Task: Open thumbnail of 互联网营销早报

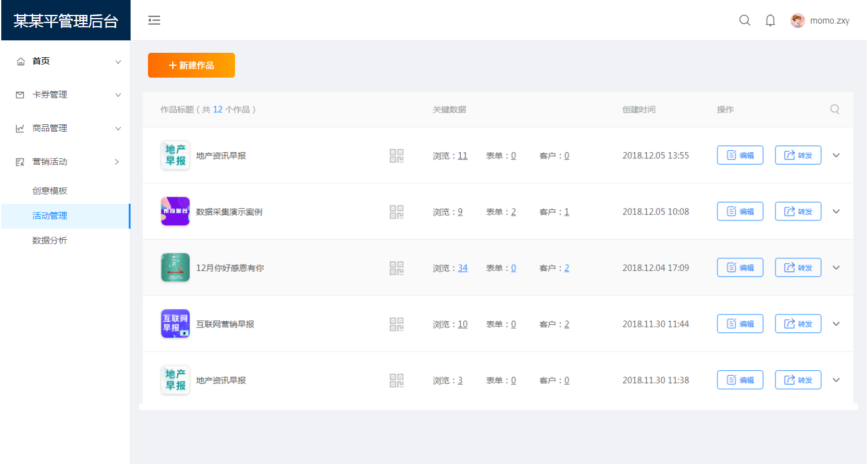Action: point(175,324)
